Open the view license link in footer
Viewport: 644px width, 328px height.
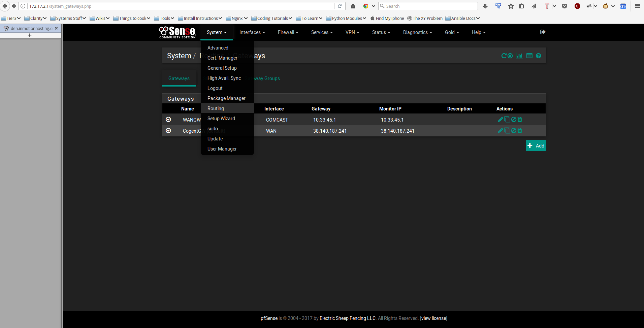(433, 318)
